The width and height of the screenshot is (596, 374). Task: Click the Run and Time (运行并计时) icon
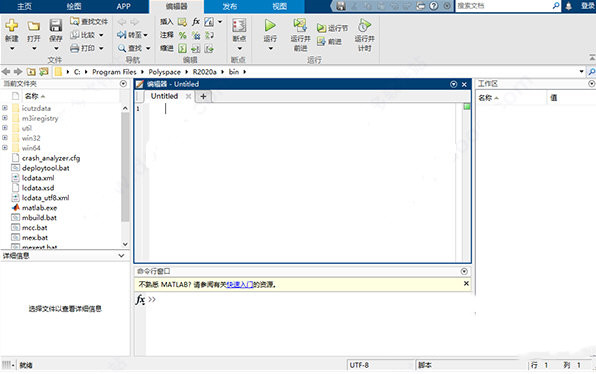click(x=364, y=25)
